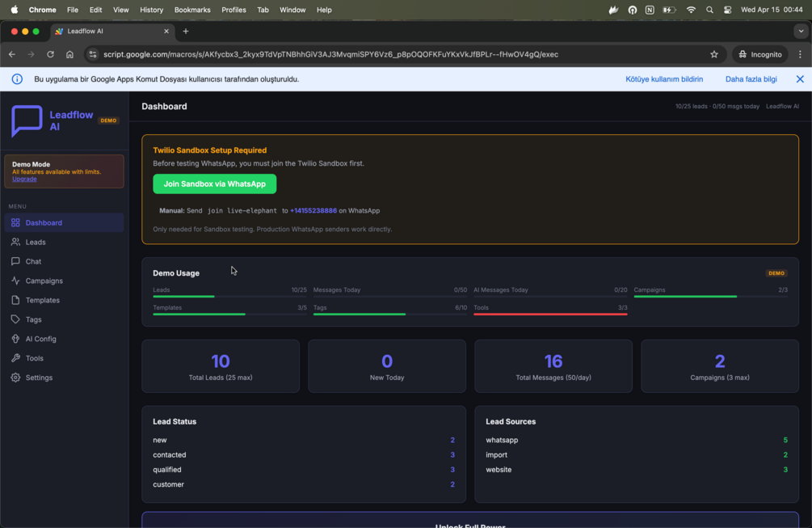Click the 'whatsapp' lead source row
This screenshot has width=812, height=528.
tap(637, 441)
